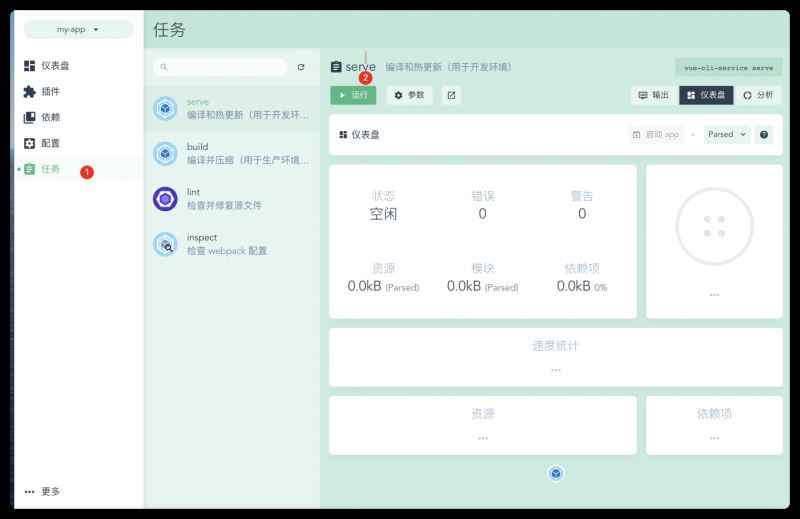Switch to the 分析 analyzer tab
Image resolution: width=800 pixels, height=519 pixels.
tap(758, 95)
